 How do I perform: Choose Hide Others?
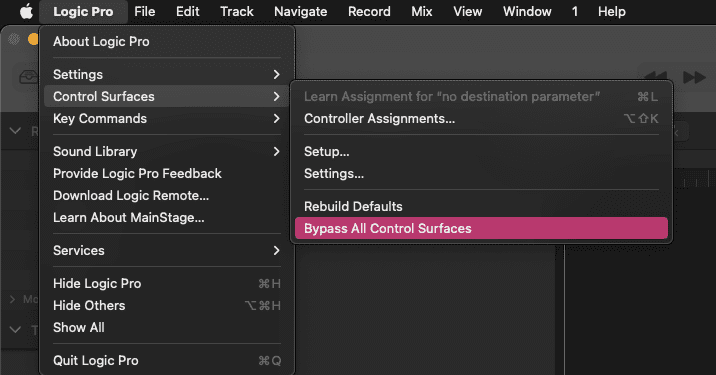[x=167, y=305]
